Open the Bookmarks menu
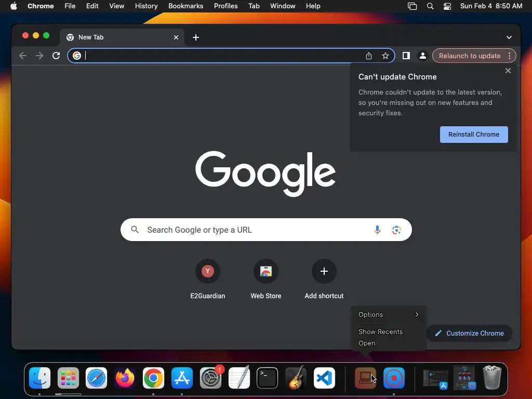 pyautogui.click(x=185, y=6)
